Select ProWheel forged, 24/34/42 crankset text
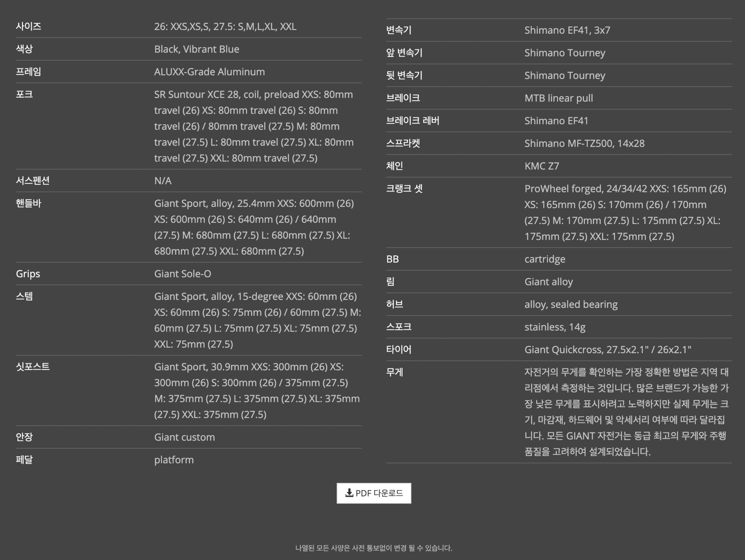The width and height of the screenshot is (745, 560). coord(625,213)
